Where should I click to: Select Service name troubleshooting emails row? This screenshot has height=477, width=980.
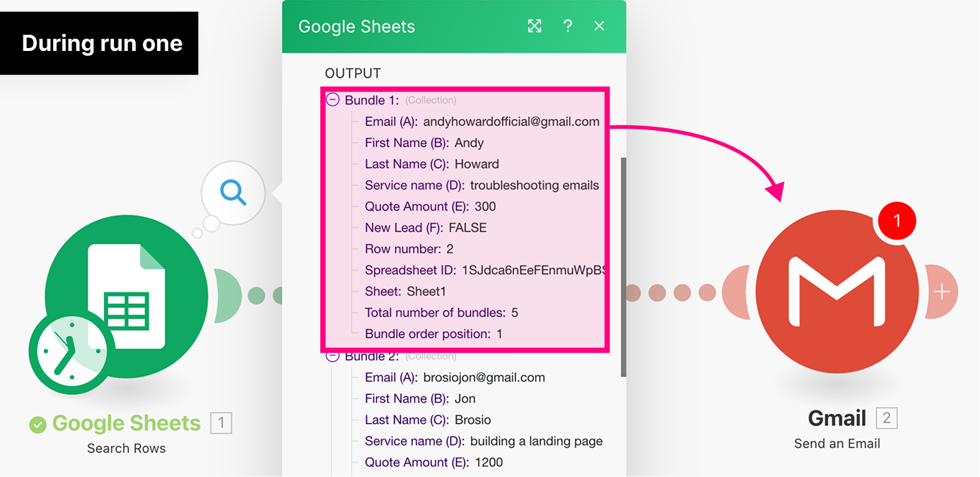[x=482, y=185]
